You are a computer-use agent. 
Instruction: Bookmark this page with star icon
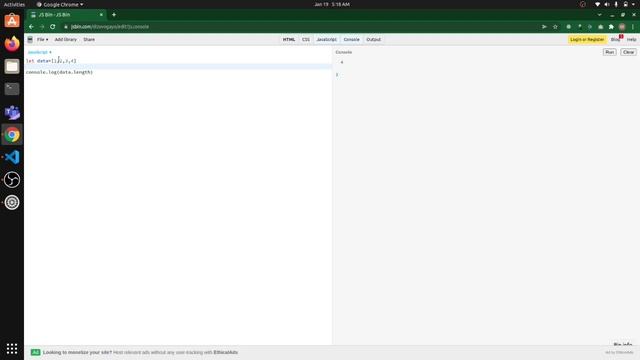[555, 27]
